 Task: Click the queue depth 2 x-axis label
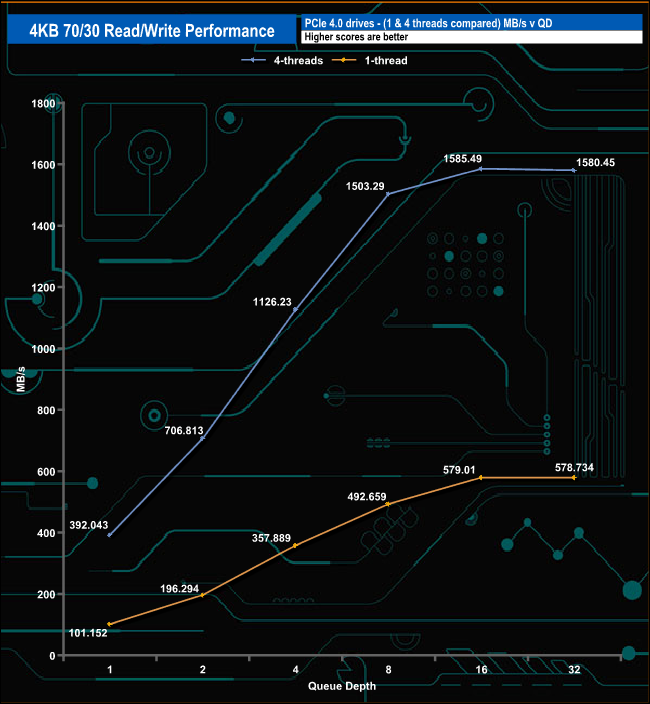(x=202, y=670)
